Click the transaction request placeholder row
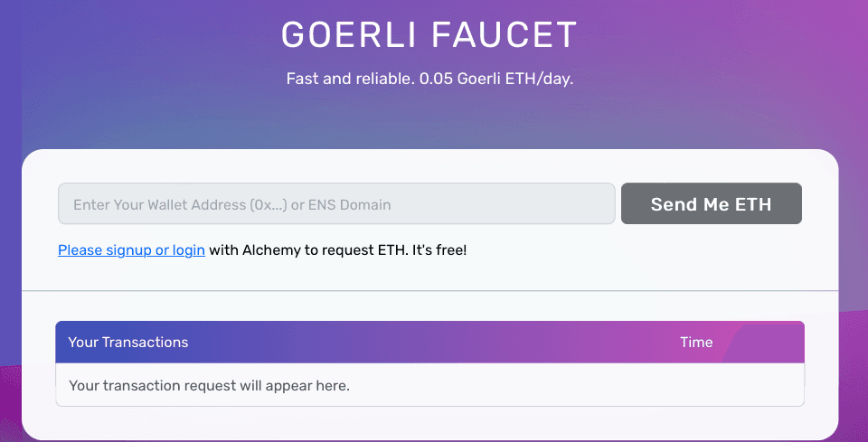This screenshot has width=868, height=442. 209,386
